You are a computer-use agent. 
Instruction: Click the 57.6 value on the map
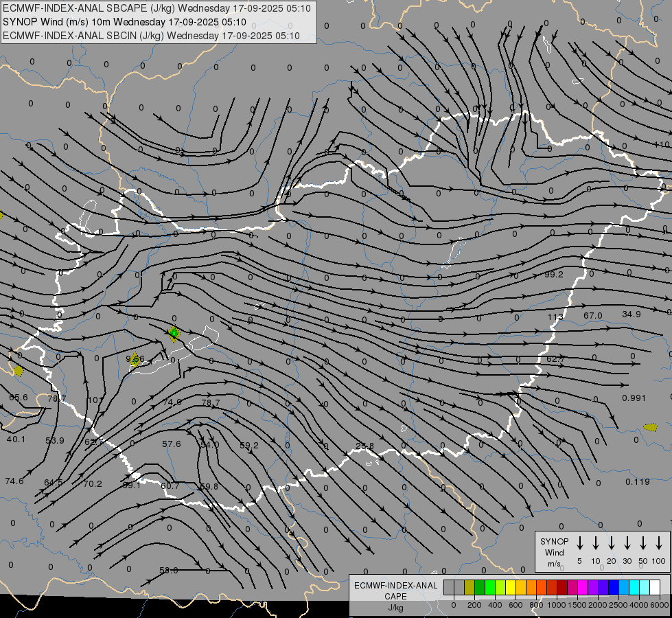coord(172,444)
